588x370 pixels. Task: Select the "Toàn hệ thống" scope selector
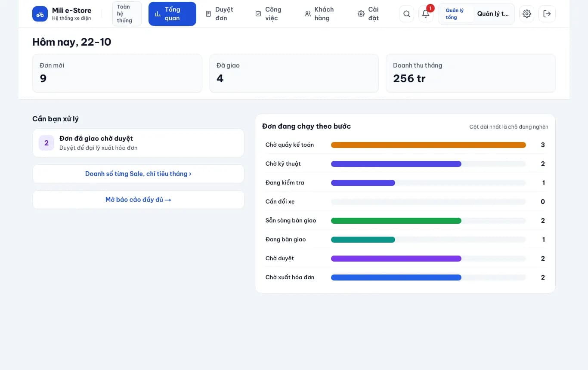pos(127,14)
